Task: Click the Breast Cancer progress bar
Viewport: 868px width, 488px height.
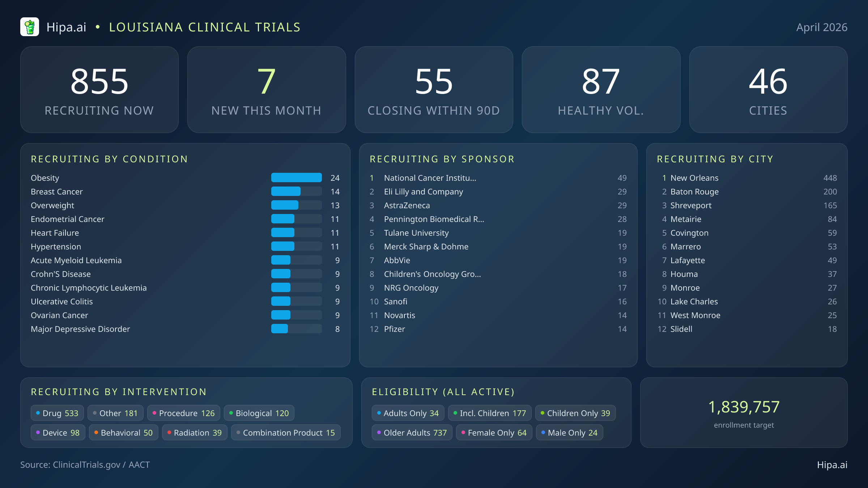Action: click(297, 191)
